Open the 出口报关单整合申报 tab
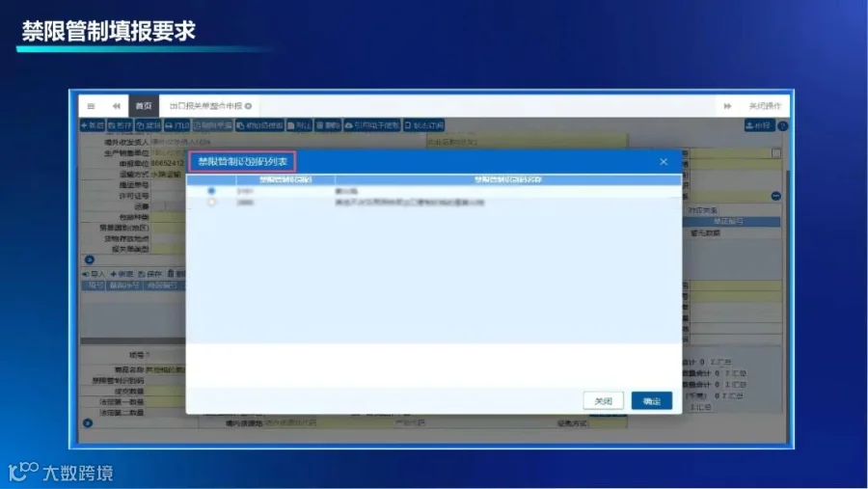This screenshot has height=489, width=868. tap(206, 106)
